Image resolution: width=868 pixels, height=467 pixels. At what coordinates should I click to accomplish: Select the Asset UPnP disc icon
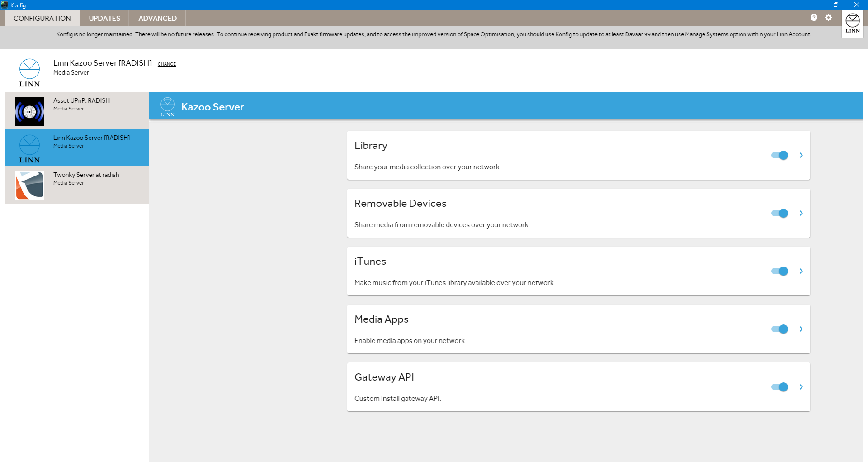coord(29,111)
